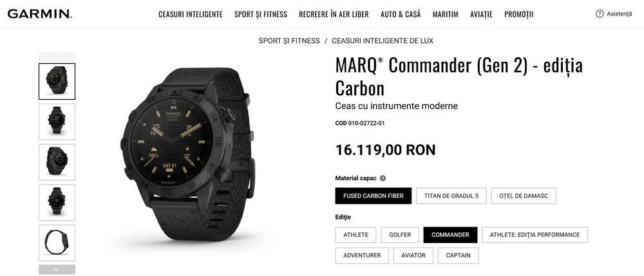The height and width of the screenshot is (276, 644).
Task: Open the Asistență help icon
Action: coord(599,14)
